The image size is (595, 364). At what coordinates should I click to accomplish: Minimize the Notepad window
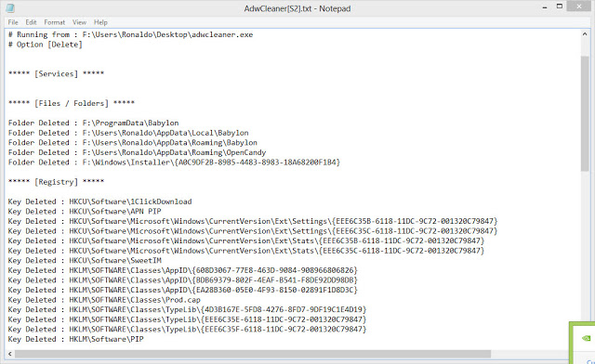(x=545, y=7)
